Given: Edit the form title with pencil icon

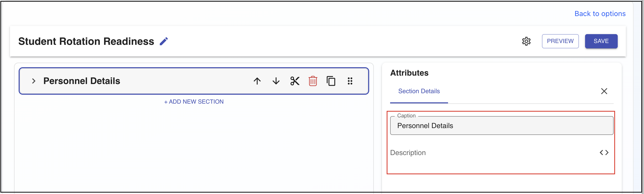Looking at the screenshot, I should tap(164, 41).
